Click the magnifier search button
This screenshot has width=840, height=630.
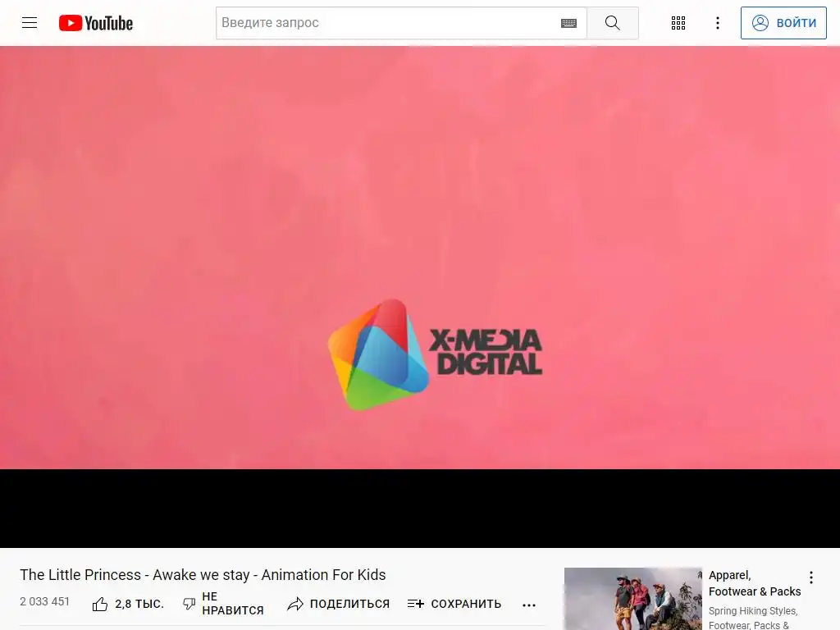[x=612, y=22]
